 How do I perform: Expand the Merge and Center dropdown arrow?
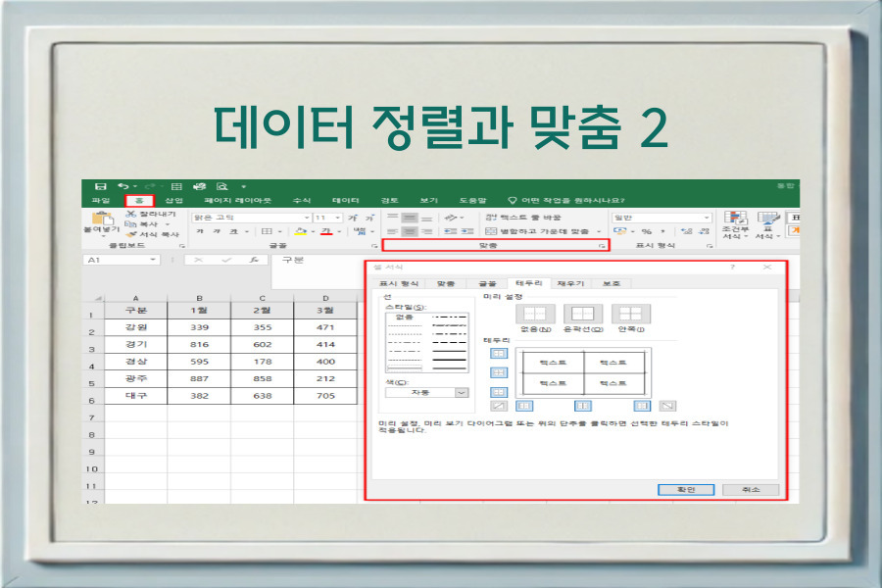[x=599, y=231]
